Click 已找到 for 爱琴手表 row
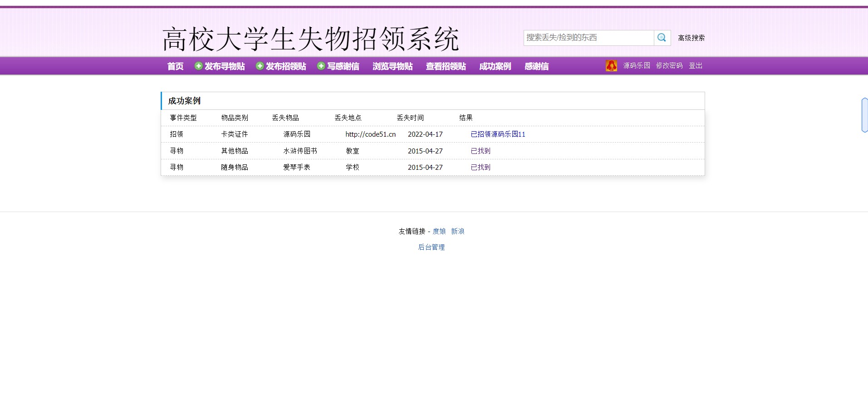This screenshot has height=415, width=868. click(481, 168)
